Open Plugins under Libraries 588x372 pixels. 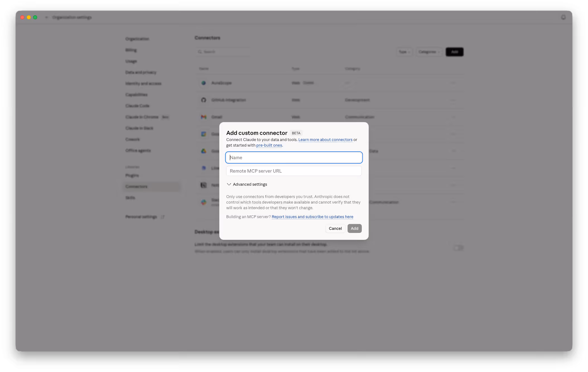(132, 175)
